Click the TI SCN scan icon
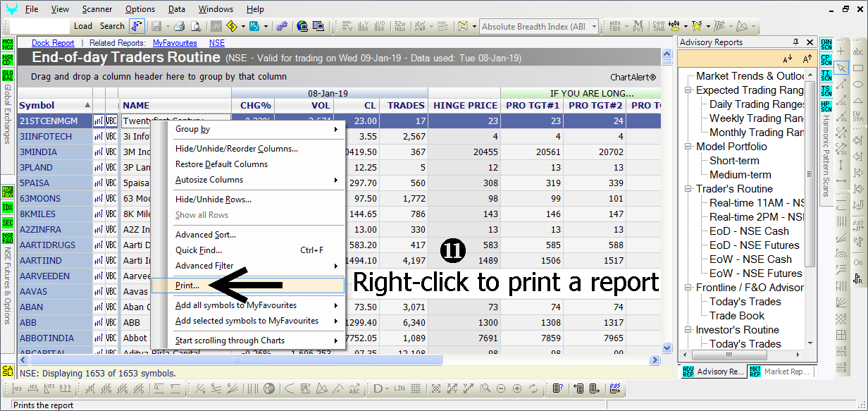868x411 pixels. [826, 76]
